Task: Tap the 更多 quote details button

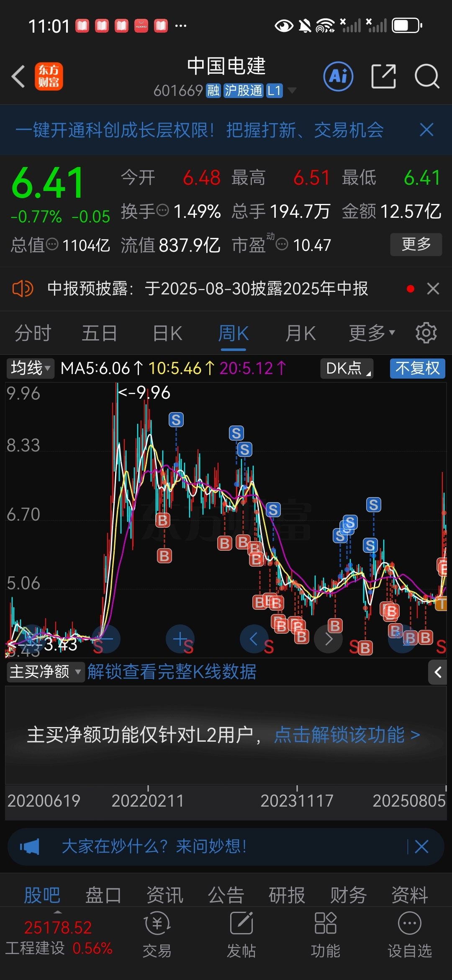Action: pos(416,244)
